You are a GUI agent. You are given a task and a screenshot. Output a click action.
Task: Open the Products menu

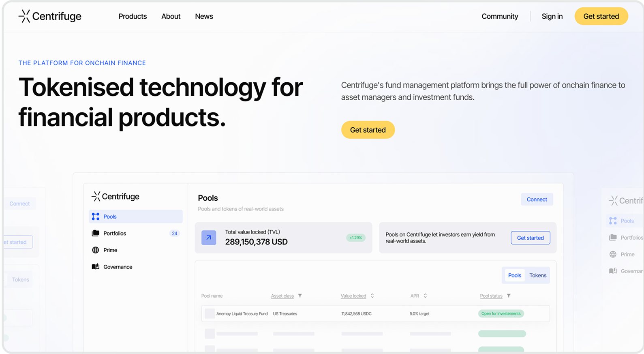coord(133,16)
